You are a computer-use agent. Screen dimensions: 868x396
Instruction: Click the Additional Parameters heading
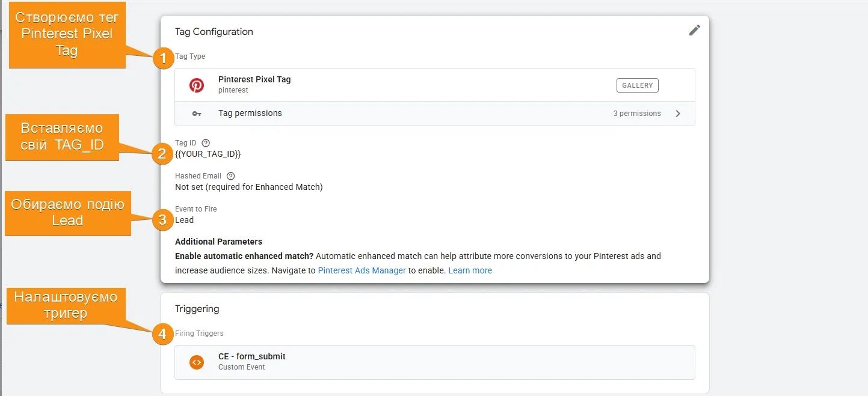[219, 242]
